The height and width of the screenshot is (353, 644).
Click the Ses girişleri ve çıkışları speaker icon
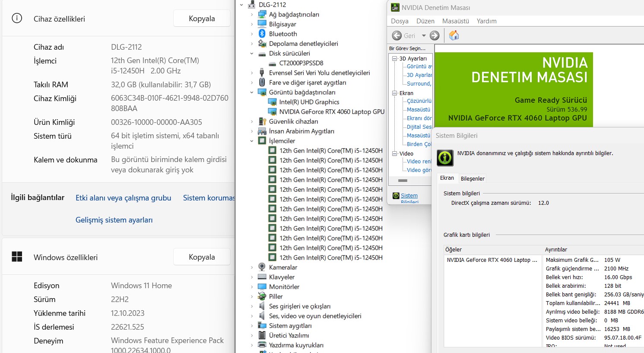[262, 306]
